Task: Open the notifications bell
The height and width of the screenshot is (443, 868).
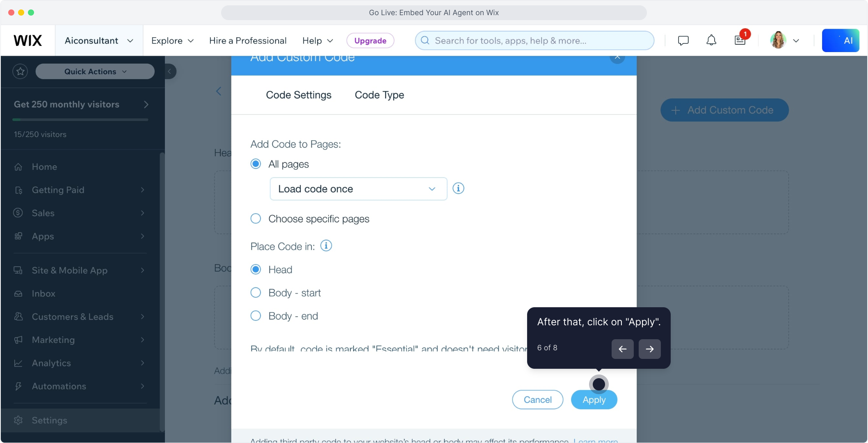Action: pyautogui.click(x=711, y=41)
